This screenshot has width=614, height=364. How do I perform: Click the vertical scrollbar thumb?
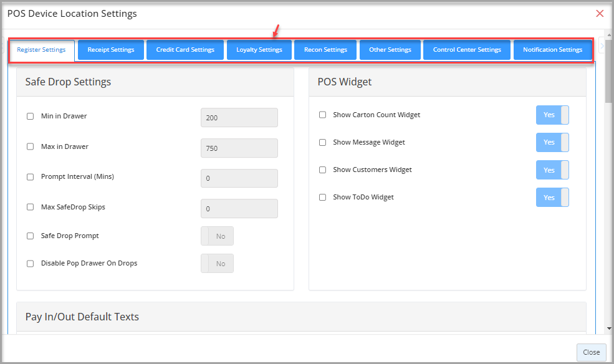[x=609, y=70]
